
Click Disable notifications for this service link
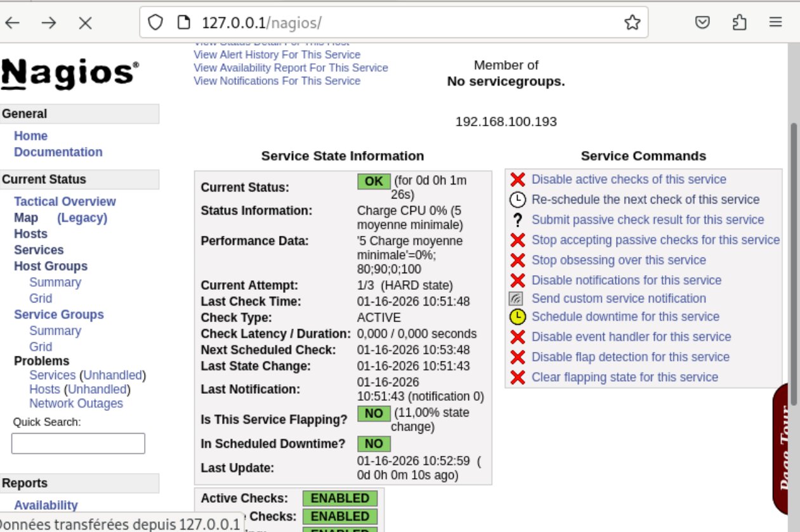pos(626,280)
